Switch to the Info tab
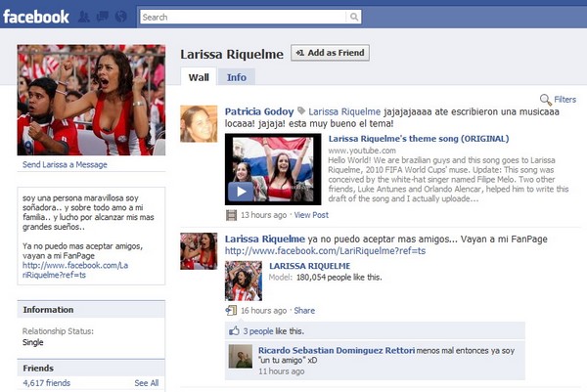The image size is (587, 392). click(x=237, y=77)
